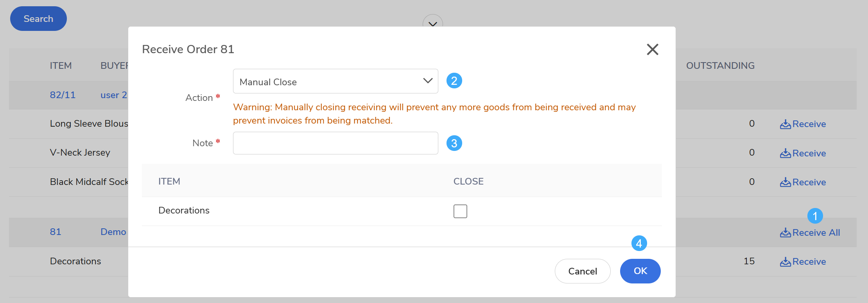The width and height of the screenshot is (868, 303).
Task: Click the Receive icon for Black Midcalf Socks
Action: 785,182
